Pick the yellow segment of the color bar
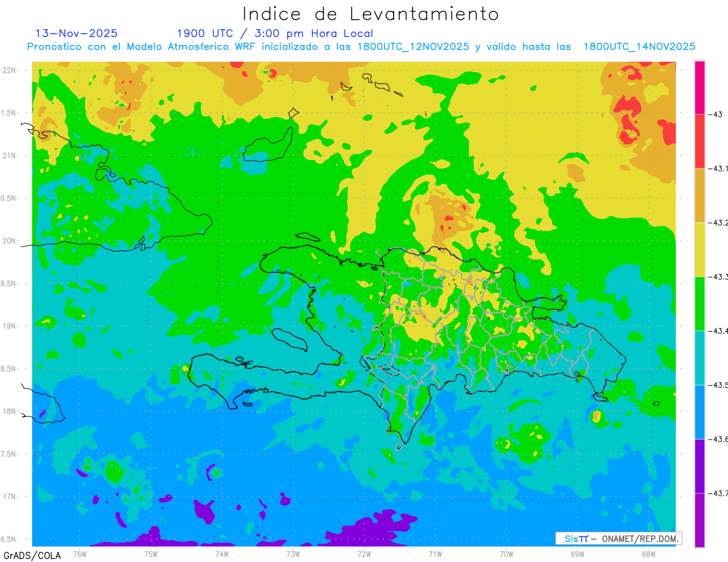The width and height of the screenshot is (728, 562). tap(700, 249)
